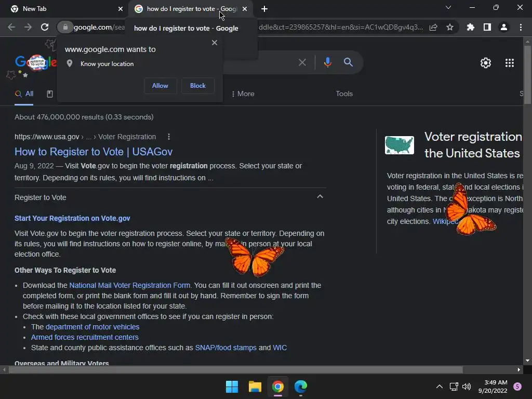This screenshot has height=399, width=532.
Task: Open Start Your Registration on Vote.gov link
Action: [72, 219]
